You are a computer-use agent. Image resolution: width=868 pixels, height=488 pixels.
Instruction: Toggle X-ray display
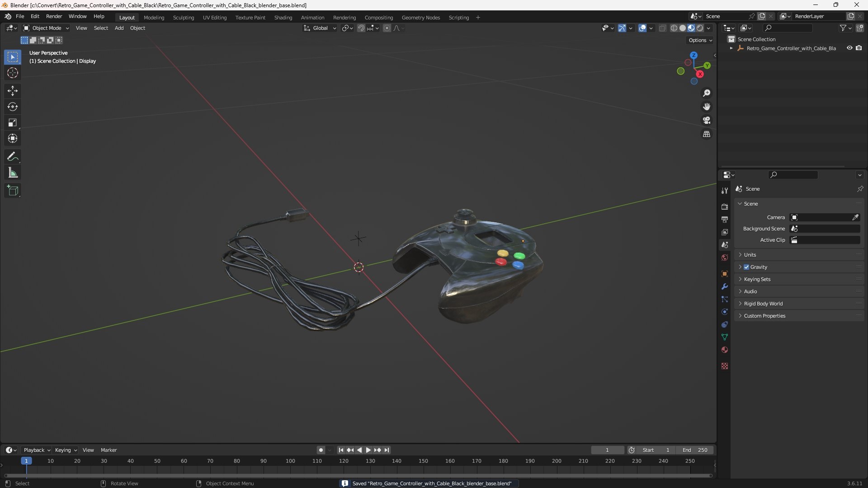click(662, 28)
